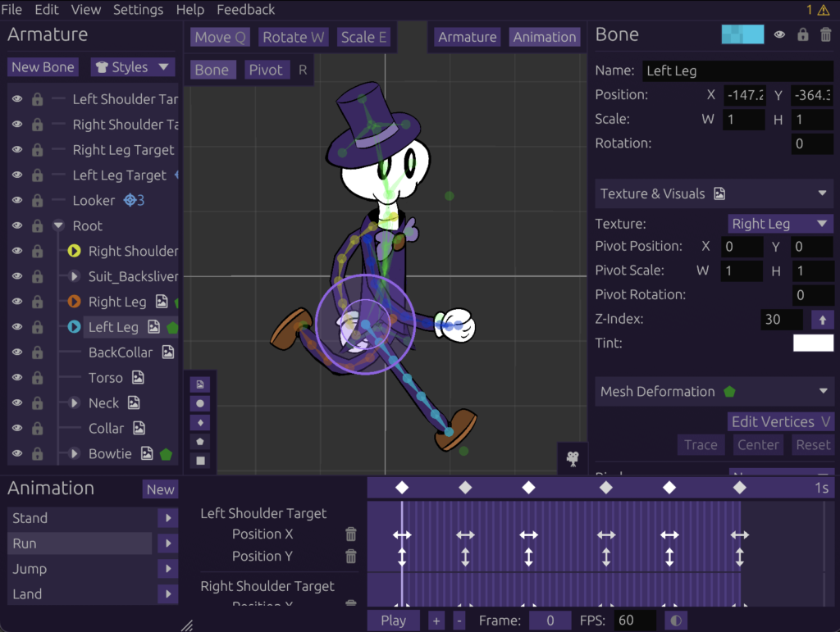Select the Rotate W tool
This screenshot has width=840, height=632.
(293, 38)
